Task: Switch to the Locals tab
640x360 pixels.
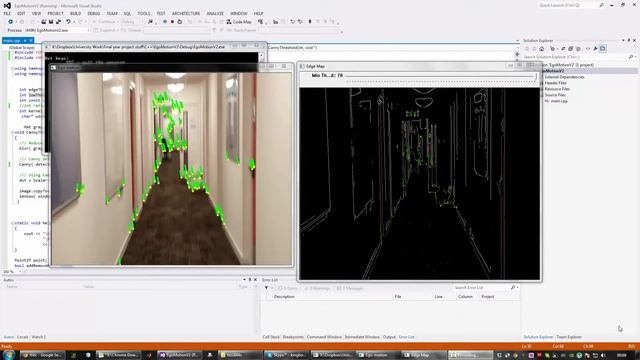Action: pos(22,337)
